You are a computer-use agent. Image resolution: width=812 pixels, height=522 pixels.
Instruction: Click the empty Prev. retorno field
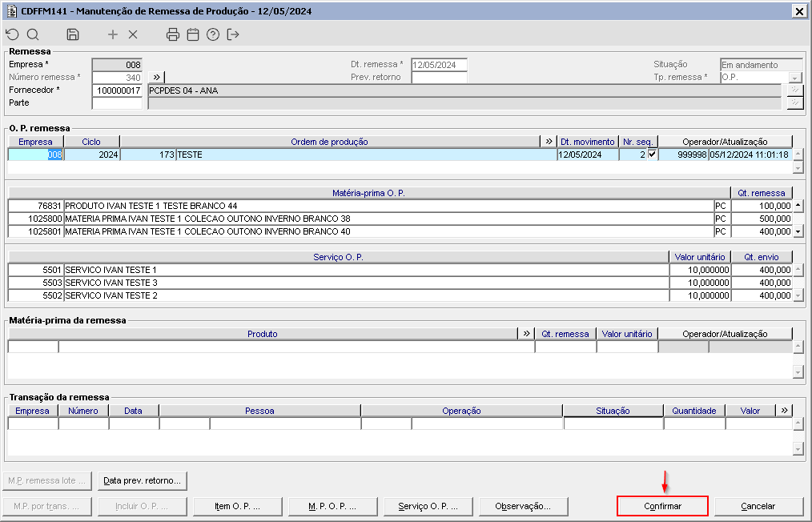[x=439, y=78]
